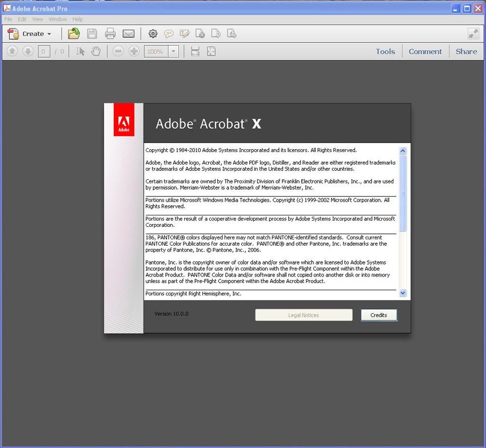Viewport: 486px width, 448px height.
Task: Open the 100% zoom level dropdown
Action: 173,51
